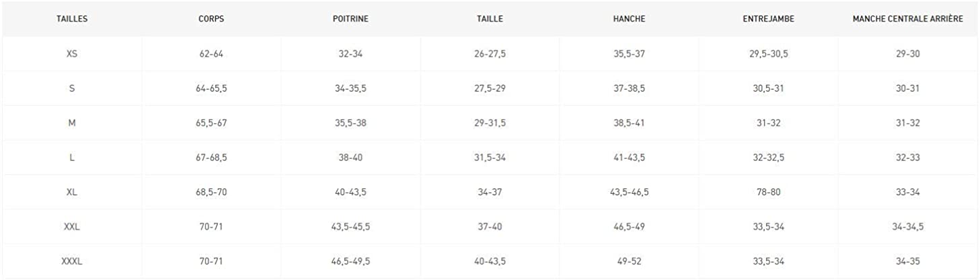The width and height of the screenshot is (980, 280).
Task: Select the XXL manche value 34-34,5
Action: click(907, 227)
